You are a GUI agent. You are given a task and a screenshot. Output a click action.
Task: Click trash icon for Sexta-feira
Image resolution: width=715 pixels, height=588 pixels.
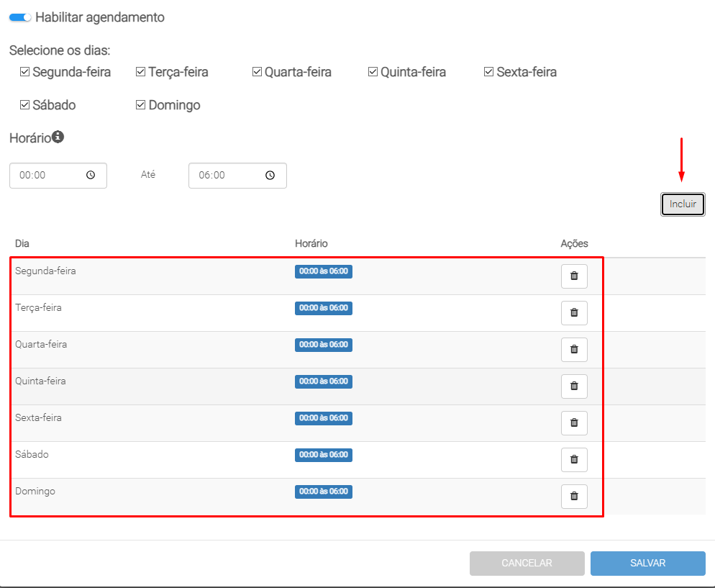point(574,423)
